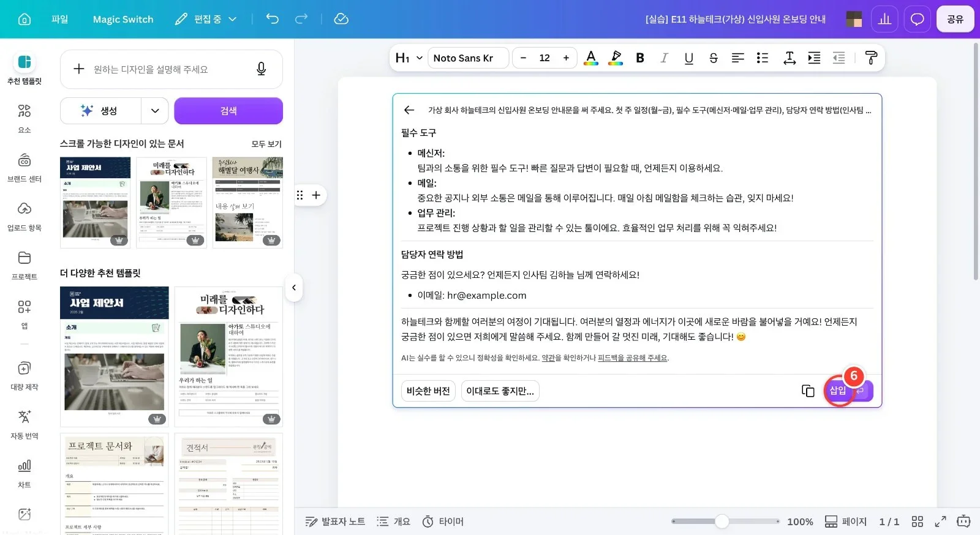The height and width of the screenshot is (535, 980).
Task: Open grid view of pages
Action: [917, 522]
